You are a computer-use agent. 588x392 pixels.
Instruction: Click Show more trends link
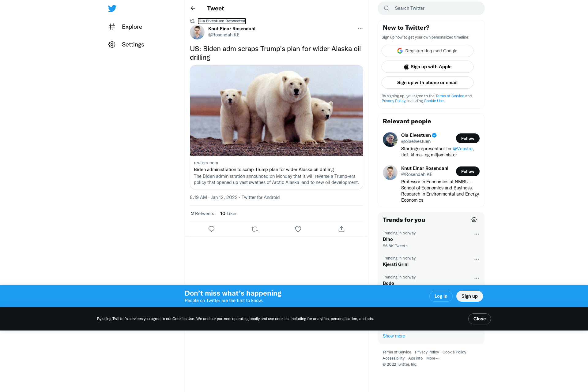pyautogui.click(x=394, y=336)
